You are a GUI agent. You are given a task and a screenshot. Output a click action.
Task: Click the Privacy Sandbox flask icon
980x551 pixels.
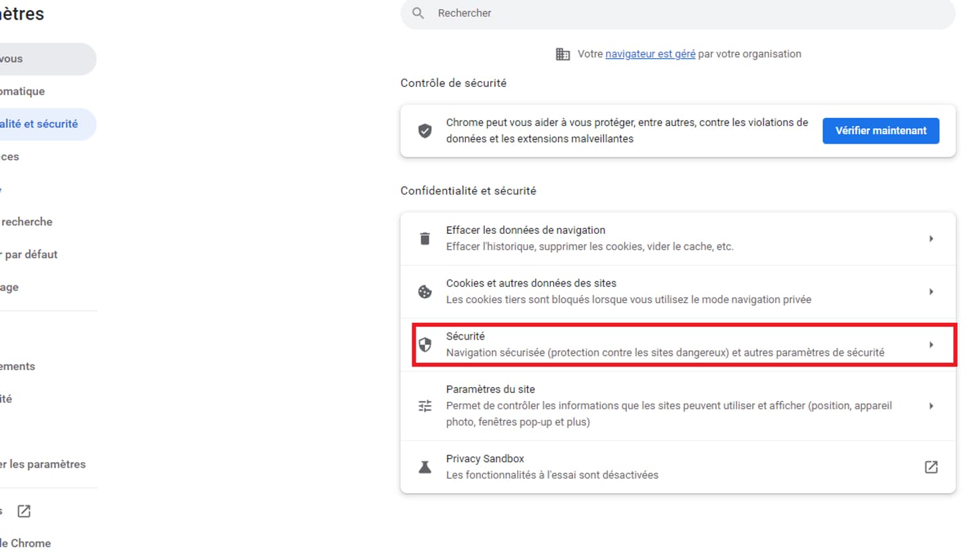coord(425,467)
